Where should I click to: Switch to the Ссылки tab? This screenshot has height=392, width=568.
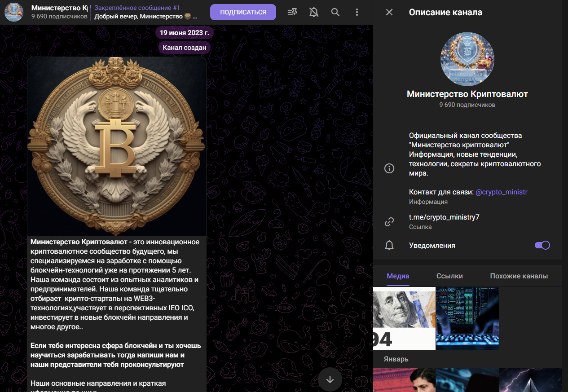[449, 276]
